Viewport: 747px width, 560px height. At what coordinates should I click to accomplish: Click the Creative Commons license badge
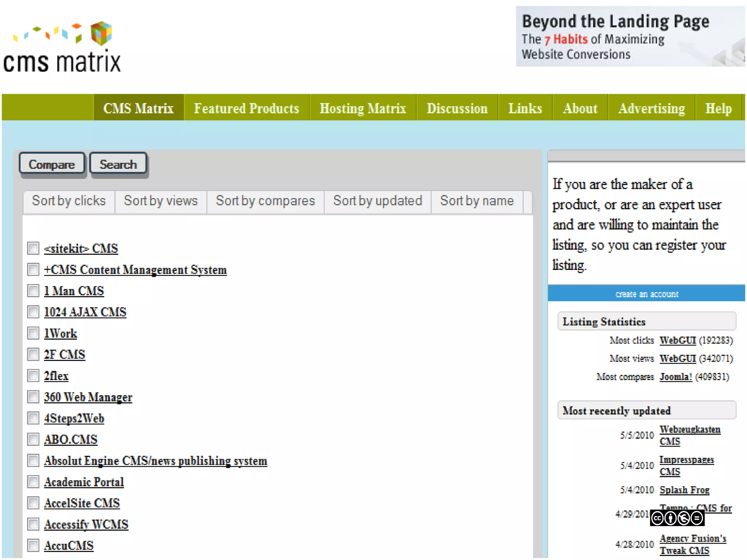(x=677, y=518)
